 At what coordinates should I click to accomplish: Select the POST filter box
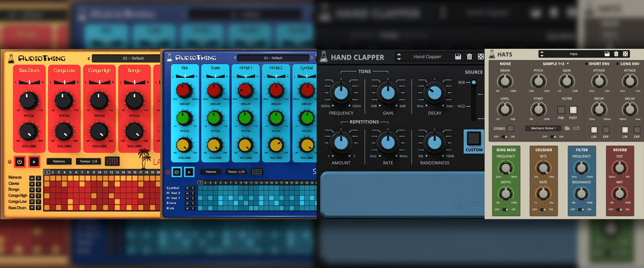[573, 110]
